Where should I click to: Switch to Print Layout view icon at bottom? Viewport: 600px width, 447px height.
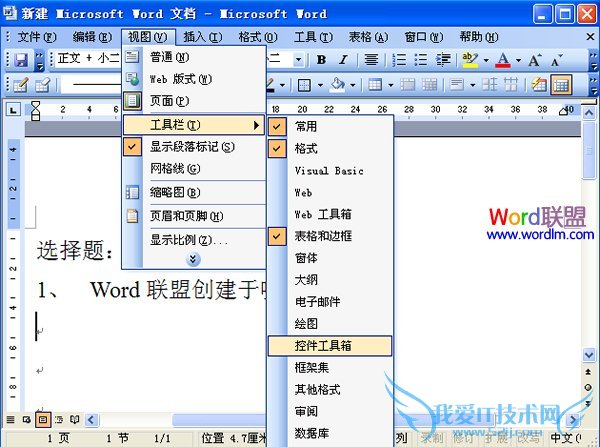pyautogui.click(x=43, y=420)
